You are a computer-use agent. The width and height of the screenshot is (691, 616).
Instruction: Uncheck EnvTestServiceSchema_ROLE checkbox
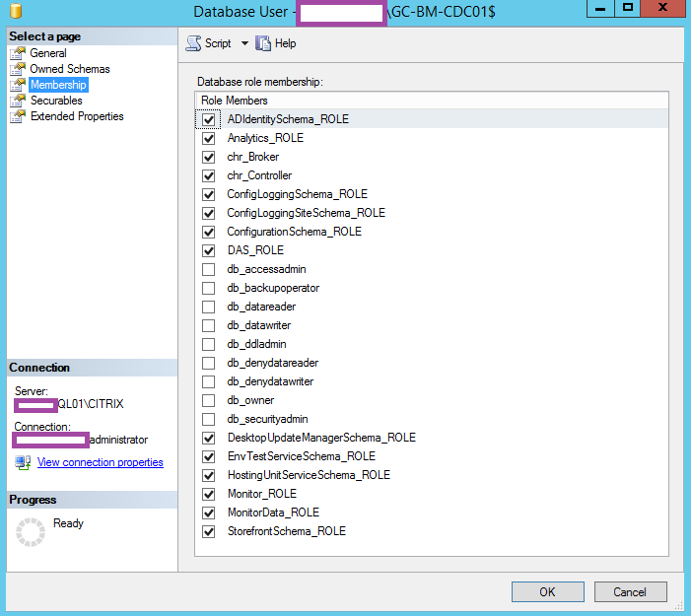[x=208, y=456]
